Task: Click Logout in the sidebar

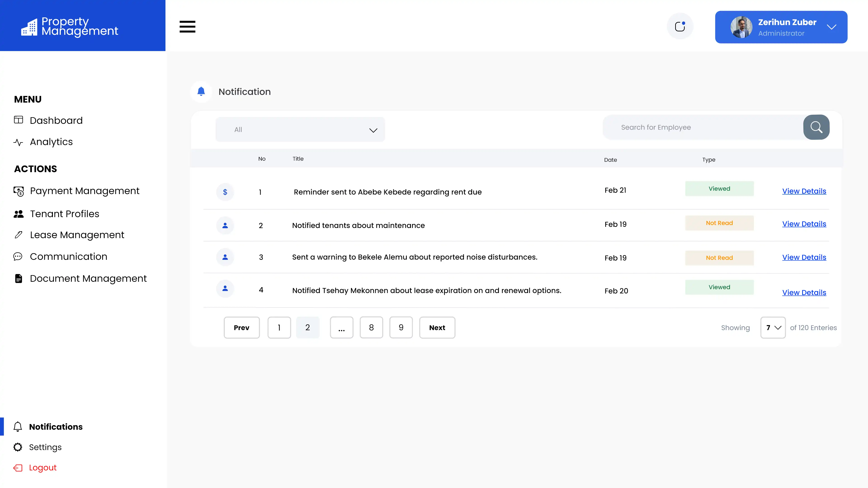Action: point(42,468)
